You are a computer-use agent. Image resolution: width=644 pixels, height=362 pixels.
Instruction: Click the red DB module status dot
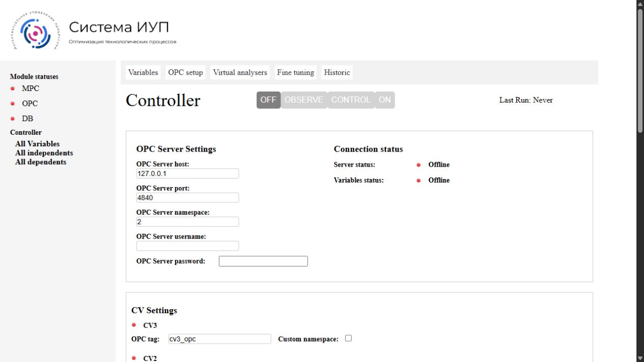point(12,119)
